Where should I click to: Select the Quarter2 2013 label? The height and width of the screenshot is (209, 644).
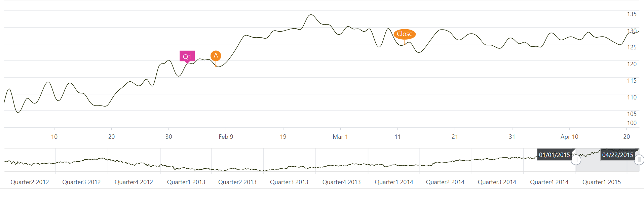pos(237,182)
